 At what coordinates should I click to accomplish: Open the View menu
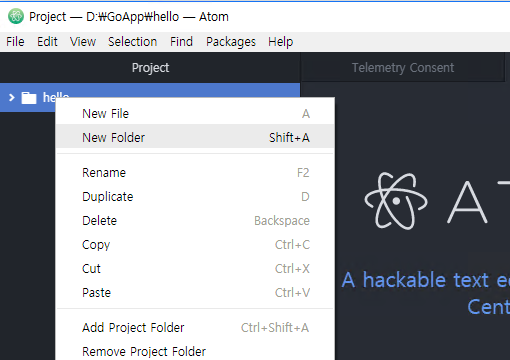(83, 42)
